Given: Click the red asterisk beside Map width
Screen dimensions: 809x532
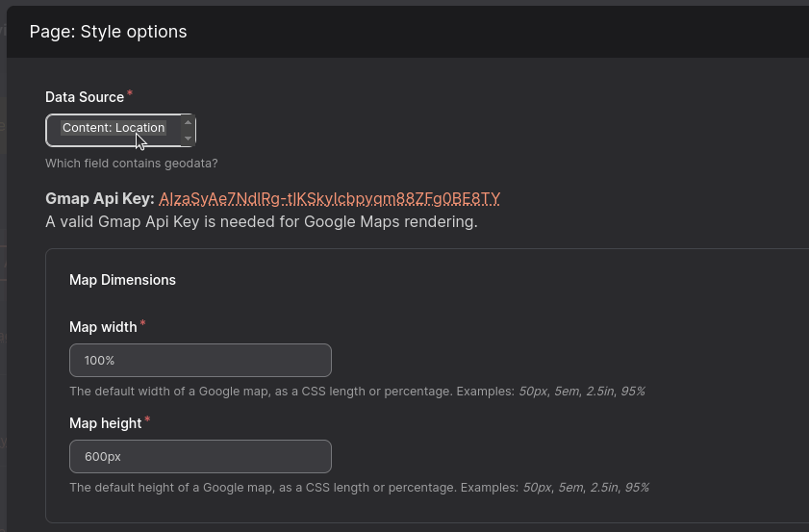Looking at the screenshot, I should point(143,324).
